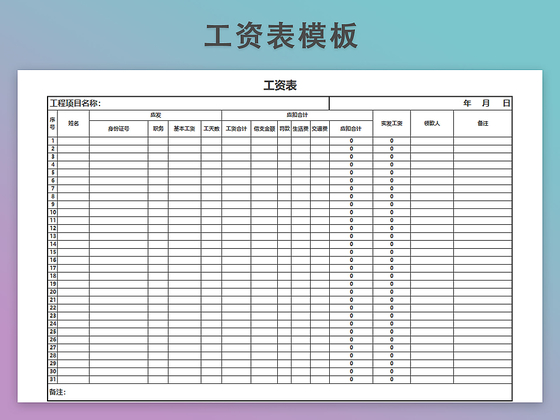Select row number 5 in 序号 column

[53, 172]
